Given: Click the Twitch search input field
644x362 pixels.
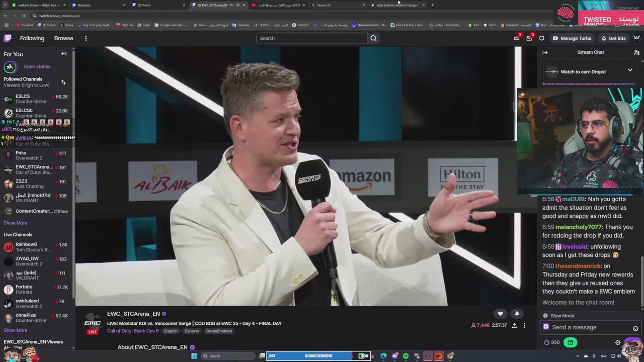Looking at the screenshot, I should pos(312,38).
